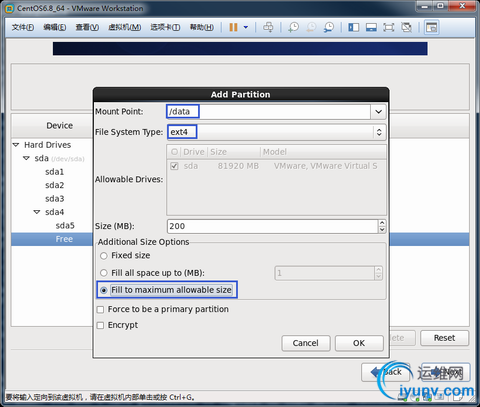Open the power options arrow beside pause
480x407 pixels.
246,27
